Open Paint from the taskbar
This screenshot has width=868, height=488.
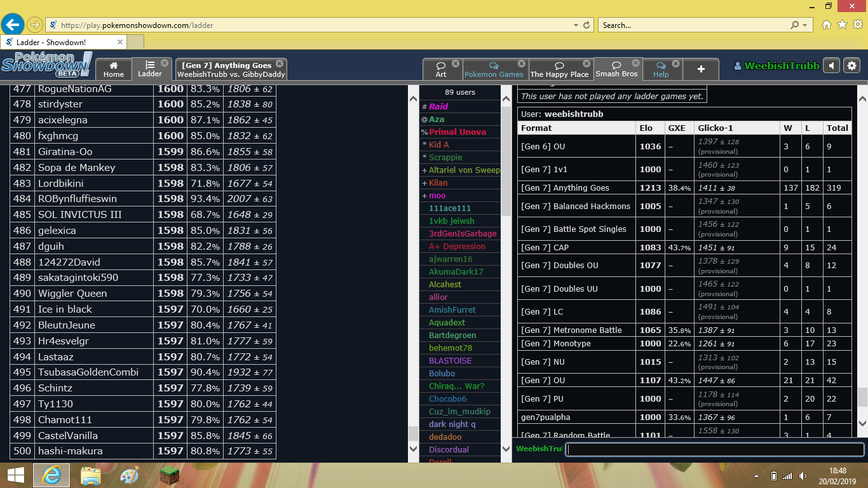129,475
